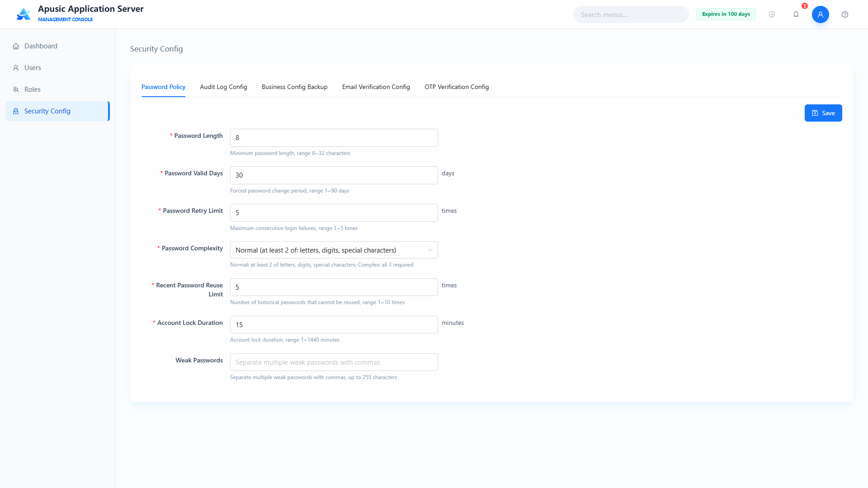Click the Security Config page heading
Image resolution: width=868 pixels, height=488 pixels.
(x=156, y=49)
